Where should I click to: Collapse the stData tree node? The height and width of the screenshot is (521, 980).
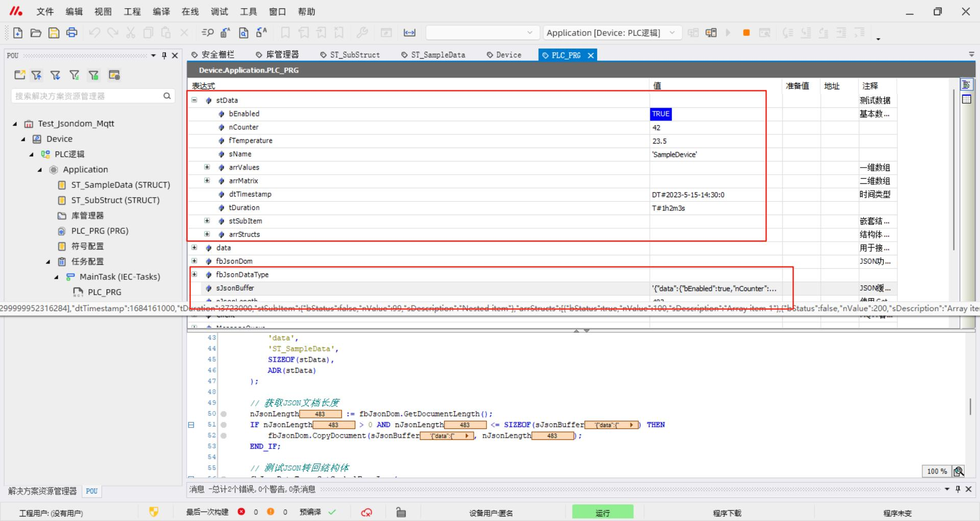click(x=194, y=100)
